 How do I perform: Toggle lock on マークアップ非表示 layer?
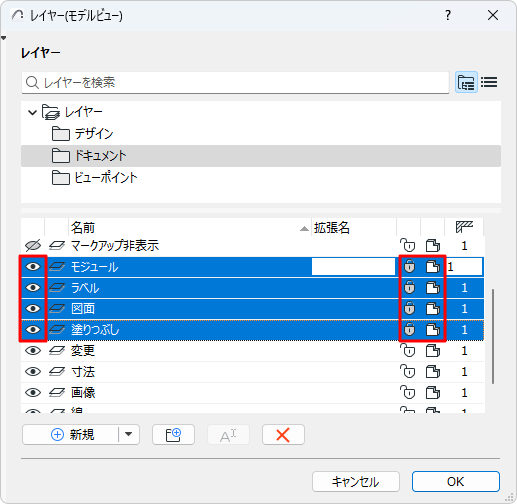click(408, 246)
